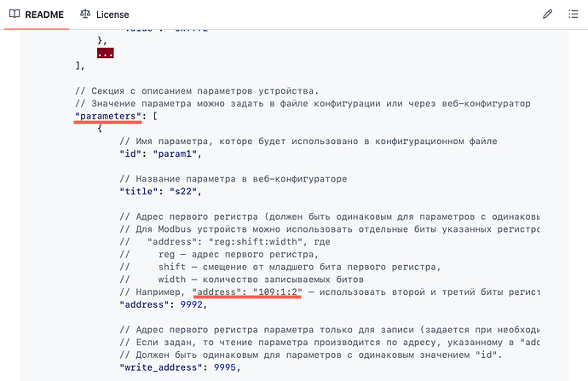Click the underlined "parameters" key
The image size is (588, 381).
tap(108, 115)
